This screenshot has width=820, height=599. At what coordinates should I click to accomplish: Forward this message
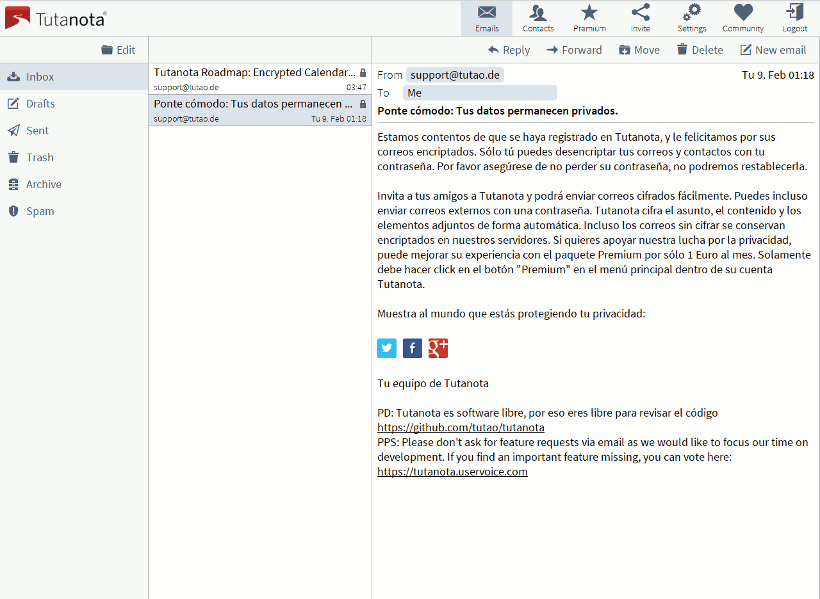[574, 49]
